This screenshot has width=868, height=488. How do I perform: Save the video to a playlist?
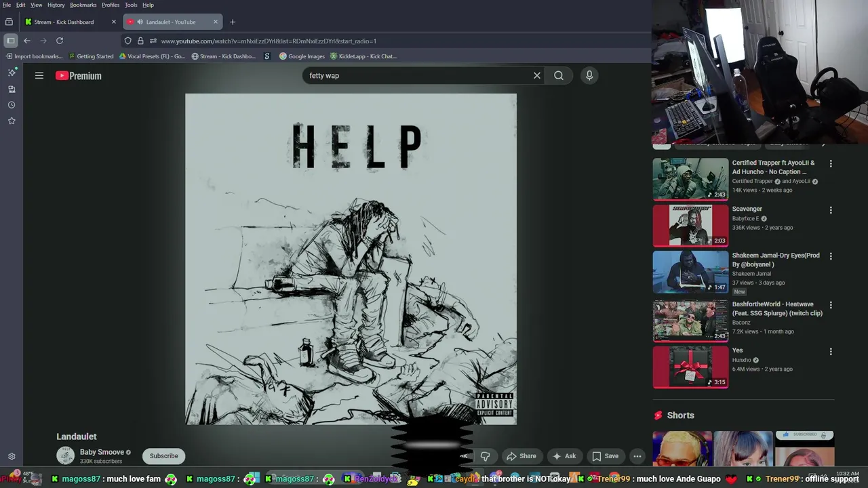(605, 456)
